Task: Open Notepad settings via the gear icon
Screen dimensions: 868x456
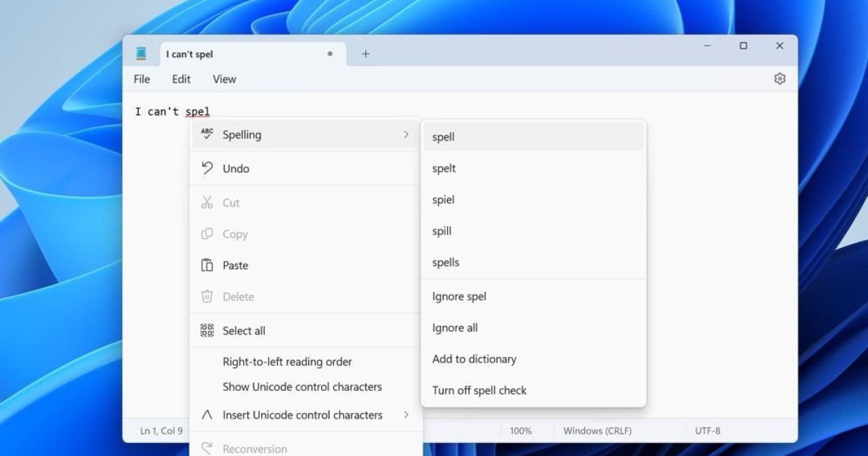Action: (x=780, y=78)
